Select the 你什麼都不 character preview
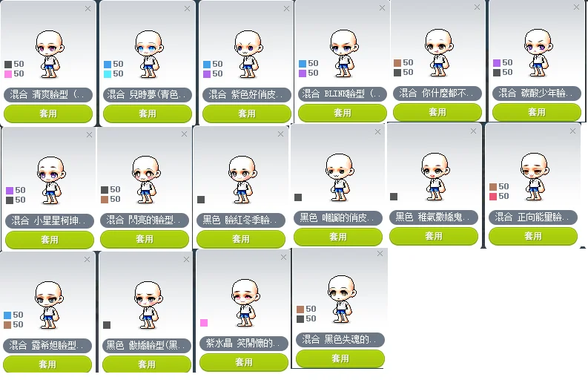588x380 pixels. (x=440, y=53)
